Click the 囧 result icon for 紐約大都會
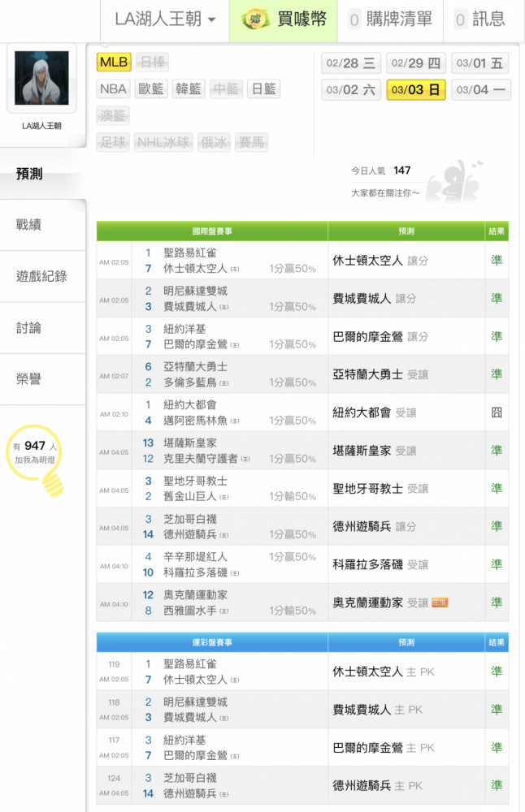525x812 pixels. point(497,412)
